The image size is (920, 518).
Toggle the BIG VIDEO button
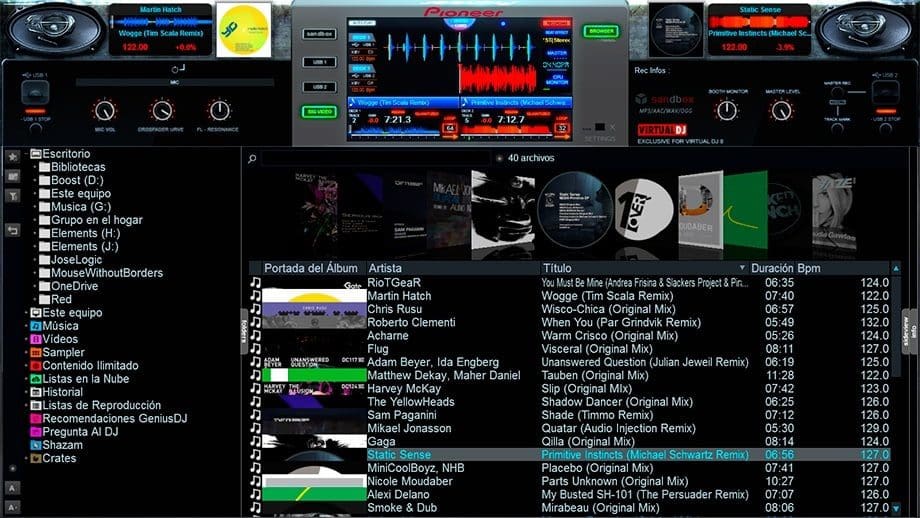tap(320, 111)
